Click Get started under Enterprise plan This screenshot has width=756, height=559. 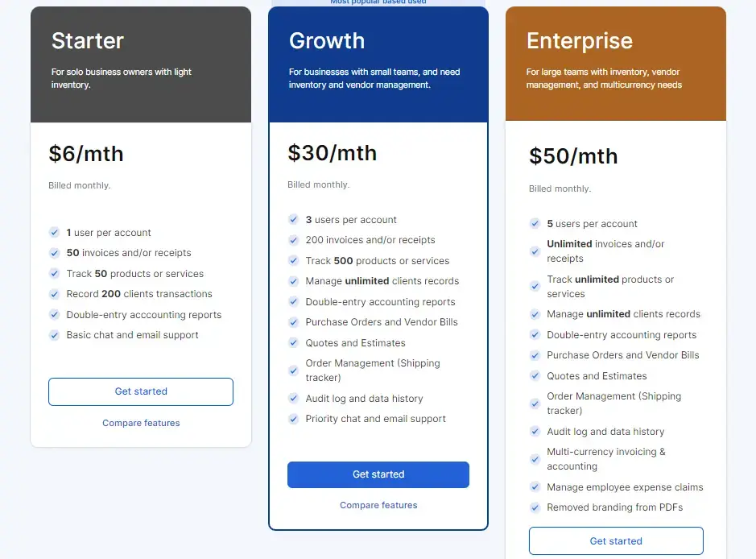pos(616,540)
